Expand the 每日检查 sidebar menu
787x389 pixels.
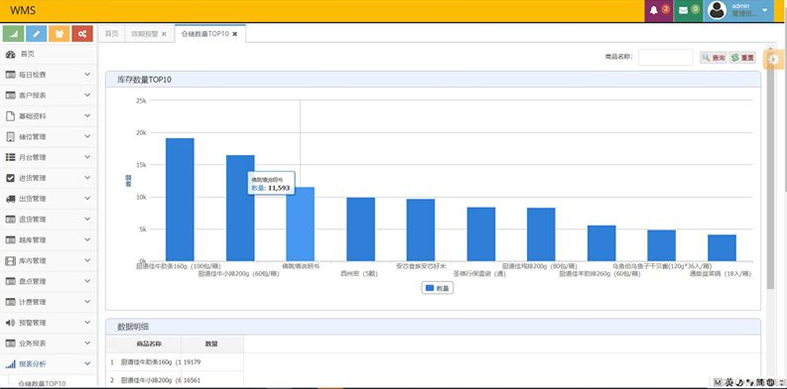point(48,75)
